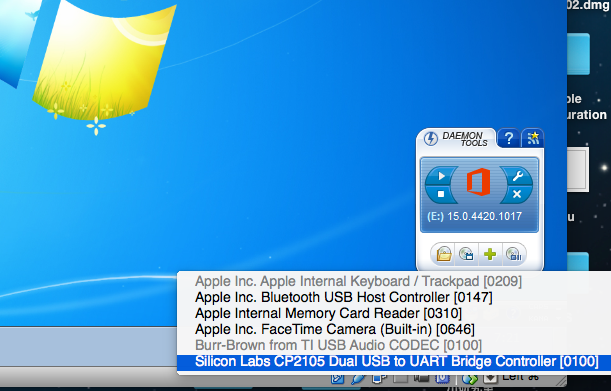
Task: Click the orange Office disc image icon
Action: click(479, 182)
